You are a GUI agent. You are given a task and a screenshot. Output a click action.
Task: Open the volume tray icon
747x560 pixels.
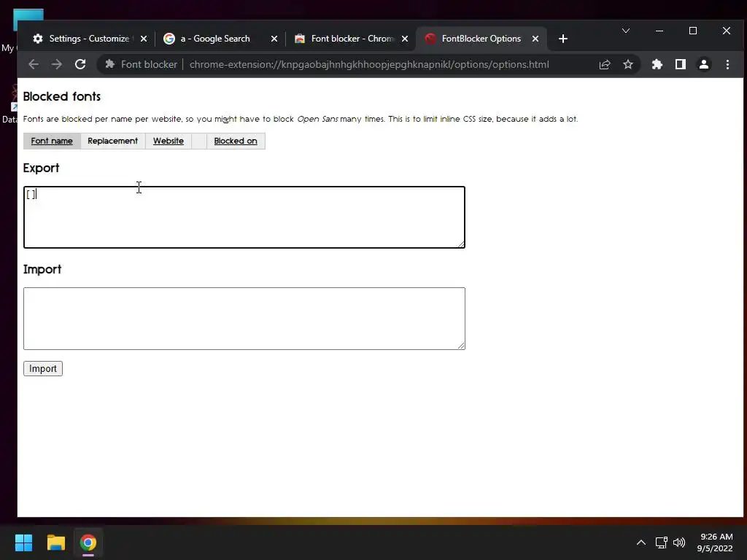[x=679, y=542]
